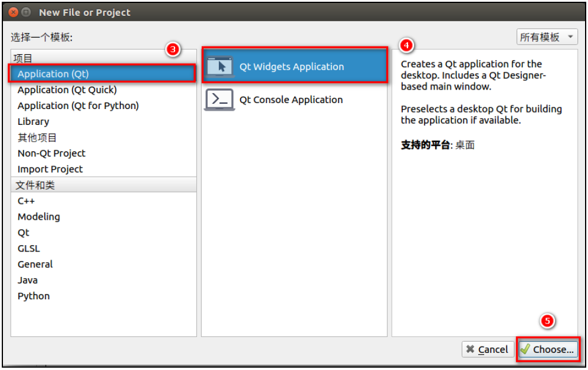Select the Qt file category
The height and width of the screenshot is (370, 588).
click(104, 233)
